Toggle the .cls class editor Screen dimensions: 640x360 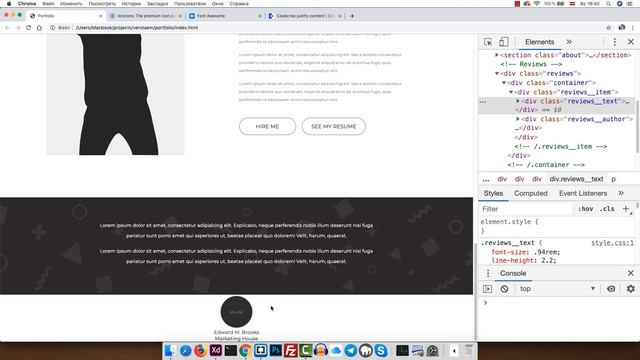click(607, 209)
